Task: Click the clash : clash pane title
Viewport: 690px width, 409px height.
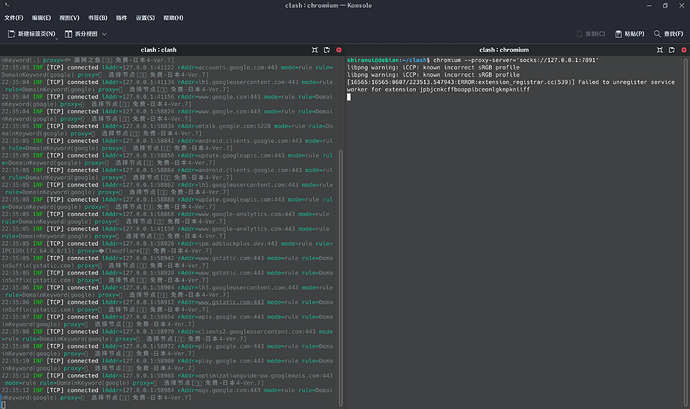Action: [x=158, y=50]
